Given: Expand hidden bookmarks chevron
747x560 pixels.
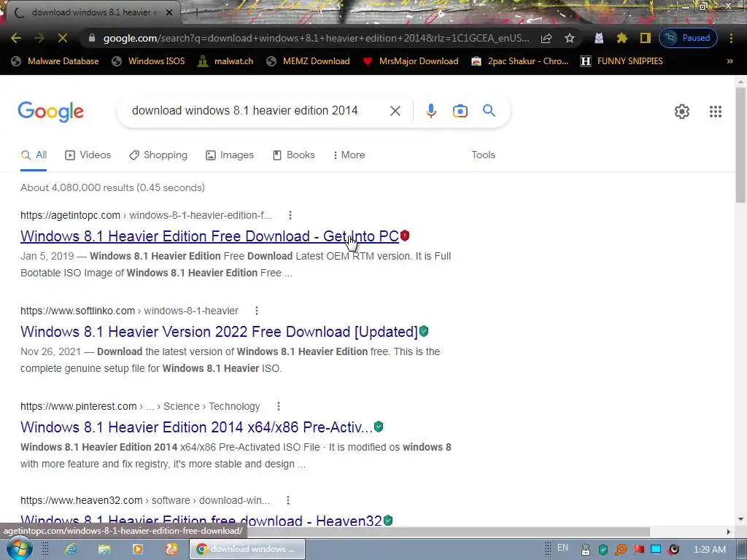Looking at the screenshot, I should click(729, 61).
